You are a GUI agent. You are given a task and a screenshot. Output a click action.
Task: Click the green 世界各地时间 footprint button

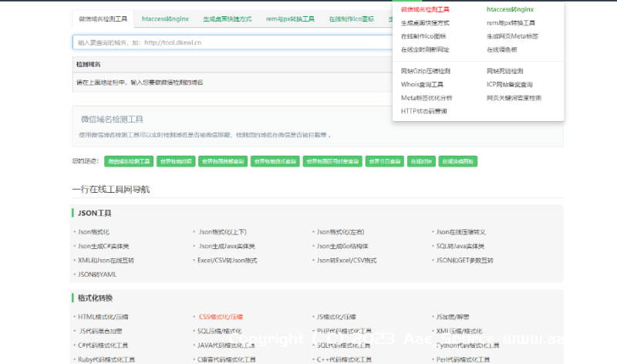click(x=175, y=161)
